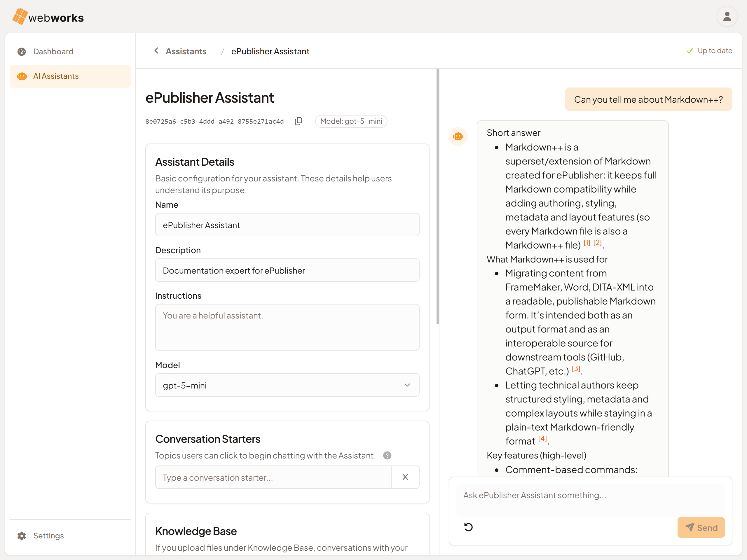
Task: Click the Short answer text in chat
Action: [513, 133]
